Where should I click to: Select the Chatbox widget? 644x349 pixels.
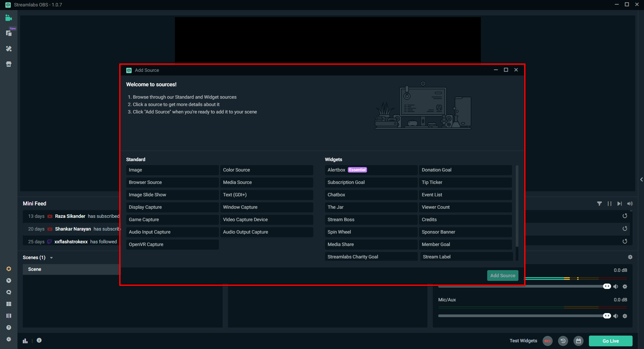click(371, 195)
